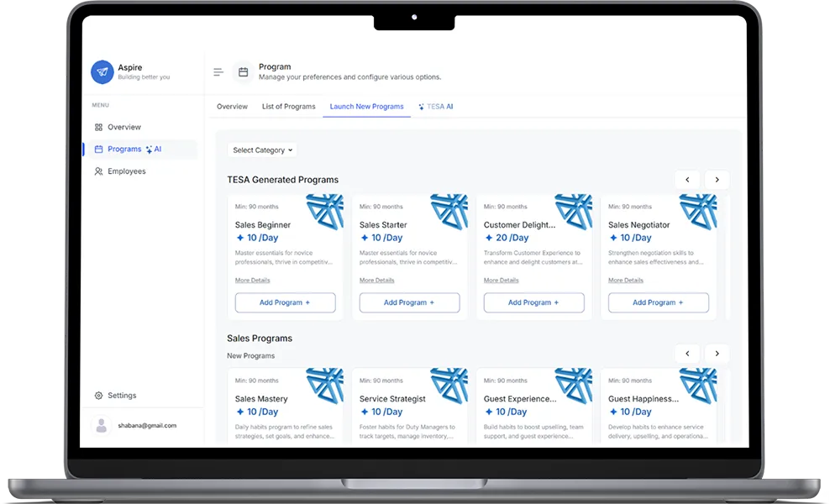This screenshot has height=504, width=830.
Task: Add the Sales Beginner program
Action: [286, 303]
